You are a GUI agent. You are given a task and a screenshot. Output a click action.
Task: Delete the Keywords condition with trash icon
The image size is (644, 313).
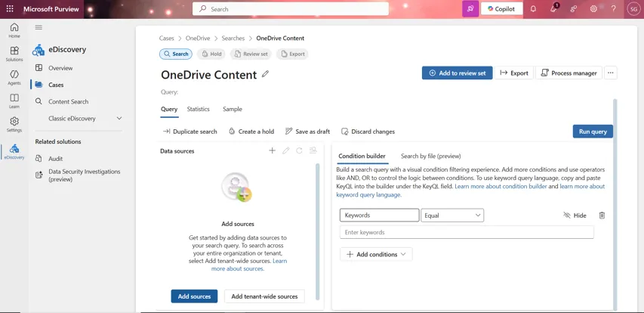pyautogui.click(x=602, y=215)
